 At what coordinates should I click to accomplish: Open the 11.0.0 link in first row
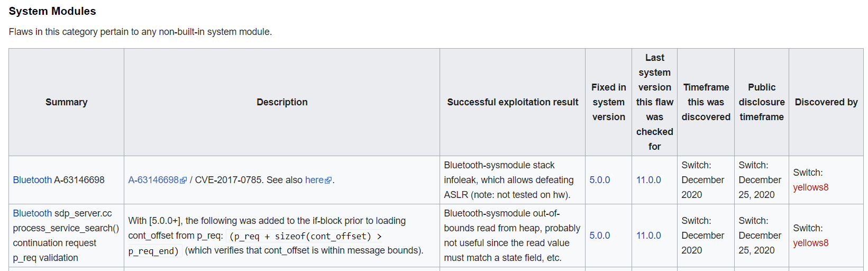tap(648, 180)
